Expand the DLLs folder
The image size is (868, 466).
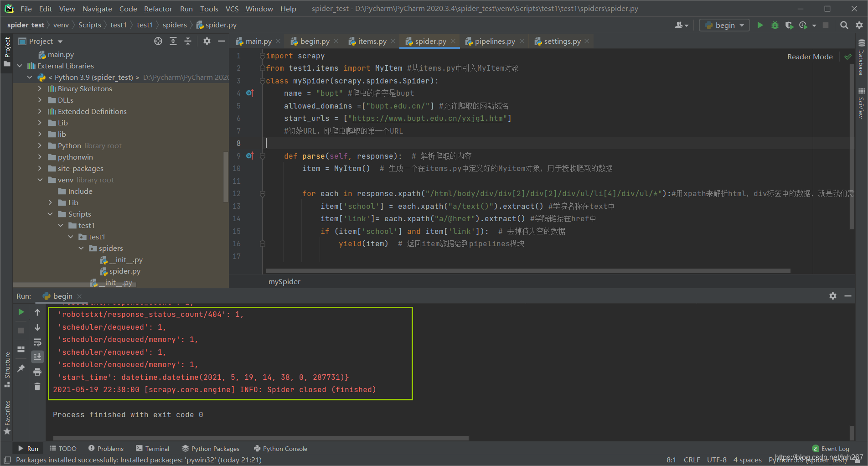(x=40, y=100)
